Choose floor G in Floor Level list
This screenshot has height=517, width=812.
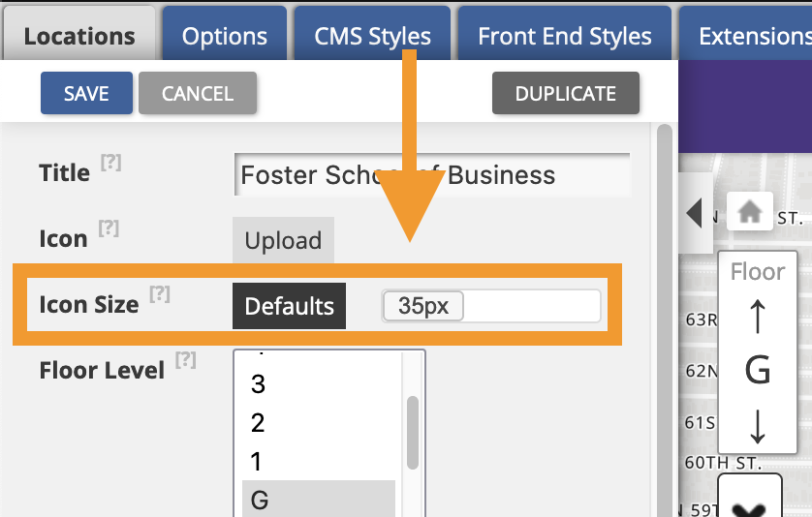click(319, 499)
